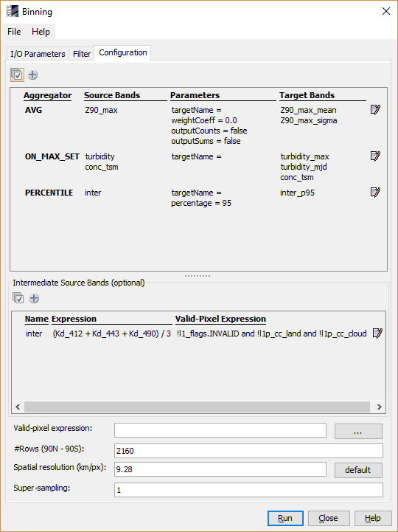Click the right arrow of horizontal scrollbar
Screen dimensions: 398x532
379,407
